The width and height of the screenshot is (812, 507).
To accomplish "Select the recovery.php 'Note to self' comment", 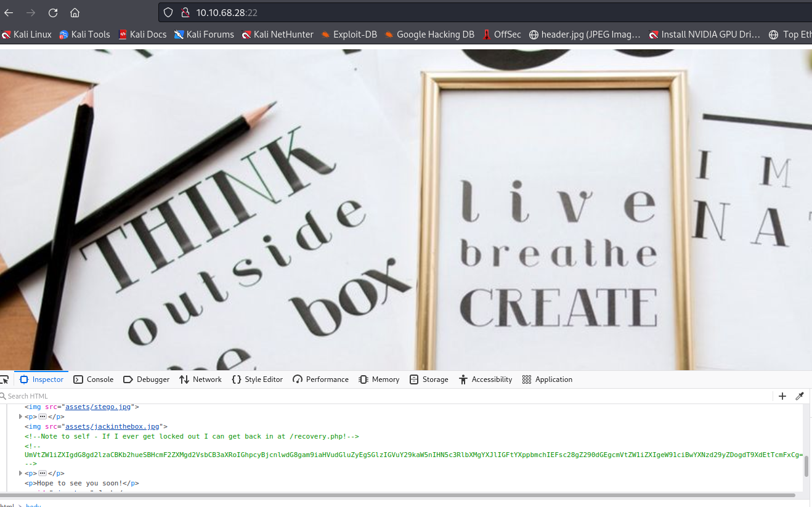I will (x=192, y=436).
